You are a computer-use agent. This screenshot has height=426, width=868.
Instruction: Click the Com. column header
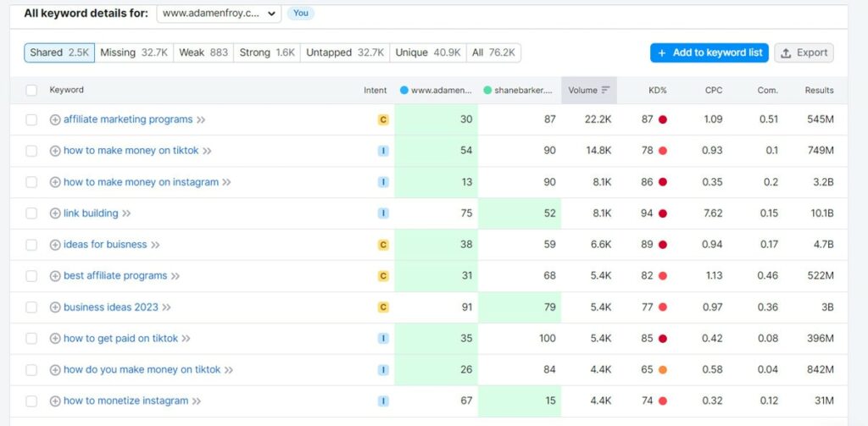point(768,90)
